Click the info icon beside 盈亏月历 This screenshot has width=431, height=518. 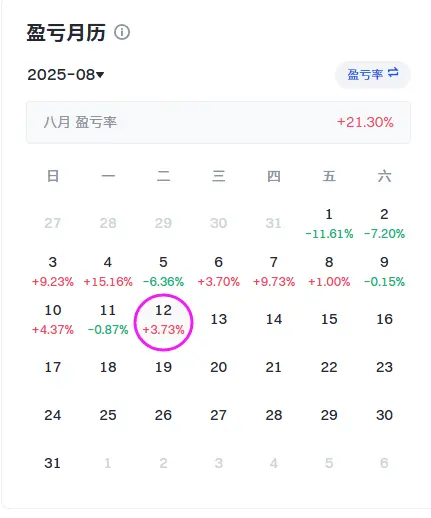click(122, 32)
